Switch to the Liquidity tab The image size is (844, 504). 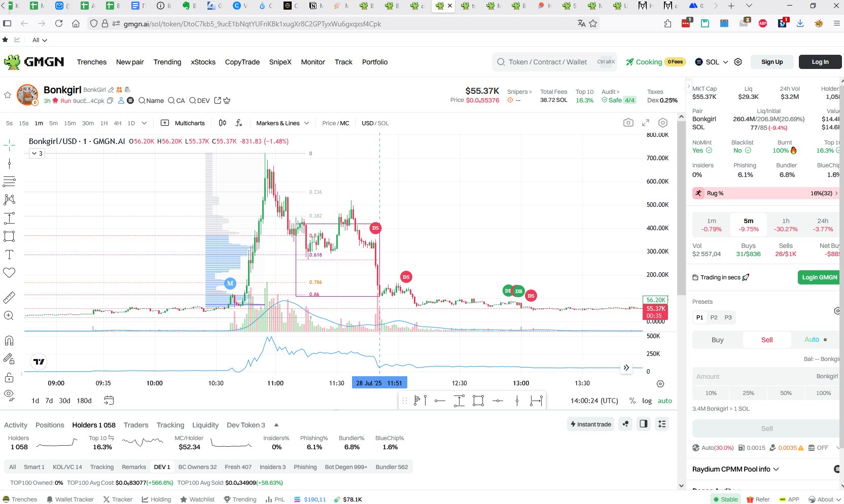[x=205, y=425]
